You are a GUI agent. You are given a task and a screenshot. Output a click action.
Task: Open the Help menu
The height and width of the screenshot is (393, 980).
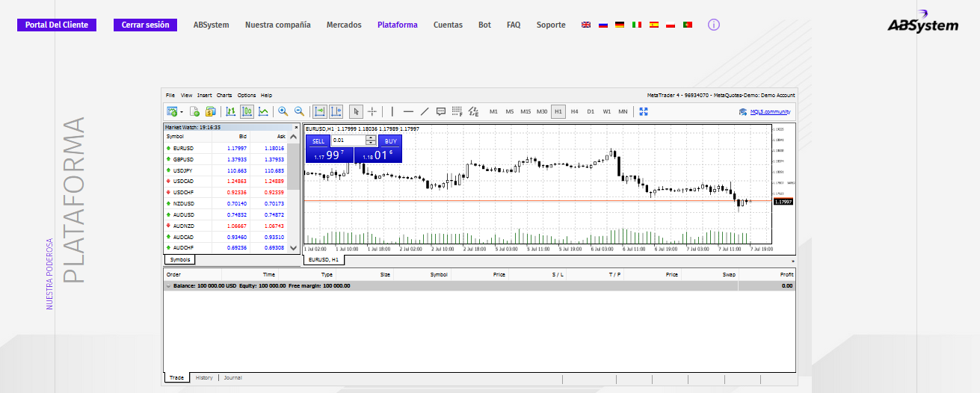266,96
